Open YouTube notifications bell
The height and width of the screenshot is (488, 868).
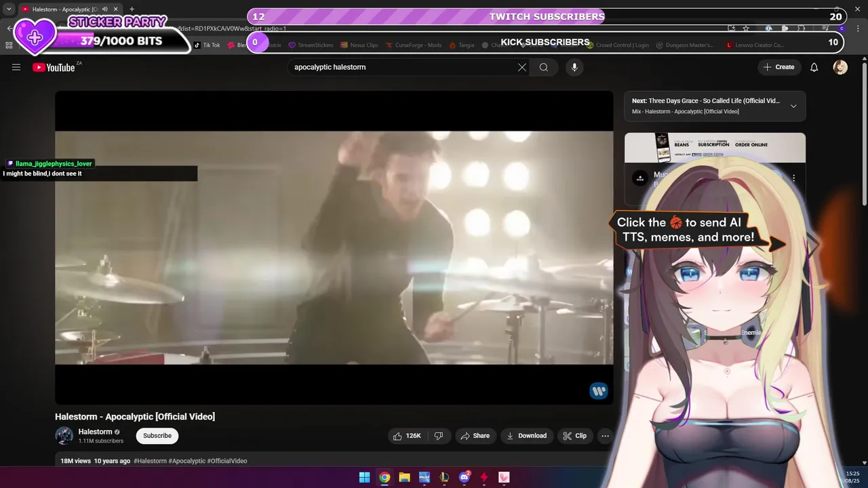coord(814,67)
